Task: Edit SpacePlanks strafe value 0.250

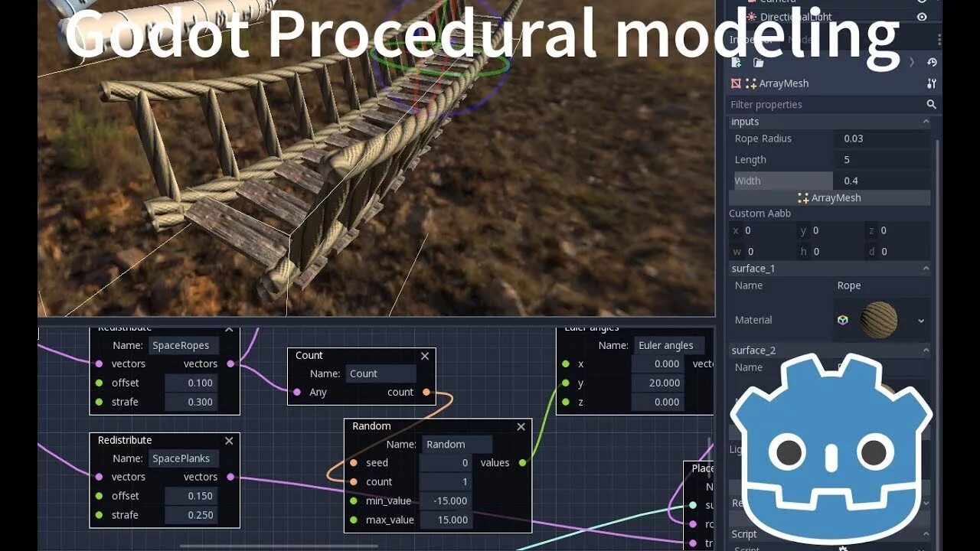Action: [x=191, y=515]
